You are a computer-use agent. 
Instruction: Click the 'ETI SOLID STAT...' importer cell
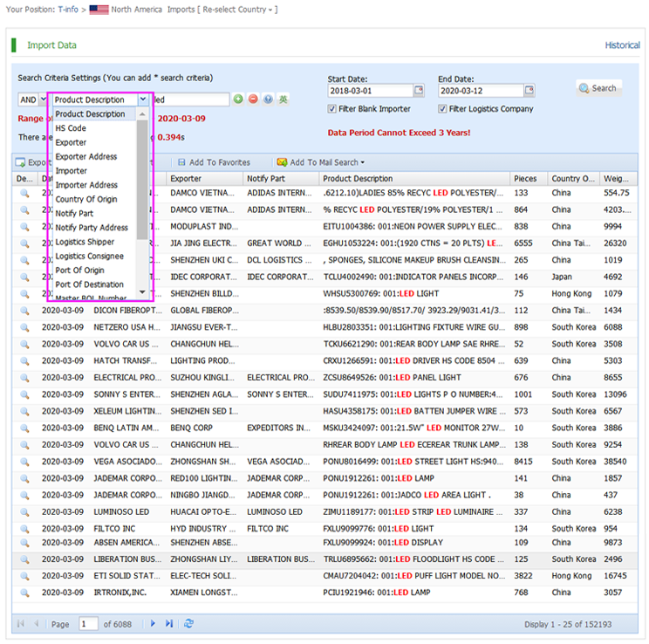coord(126,576)
